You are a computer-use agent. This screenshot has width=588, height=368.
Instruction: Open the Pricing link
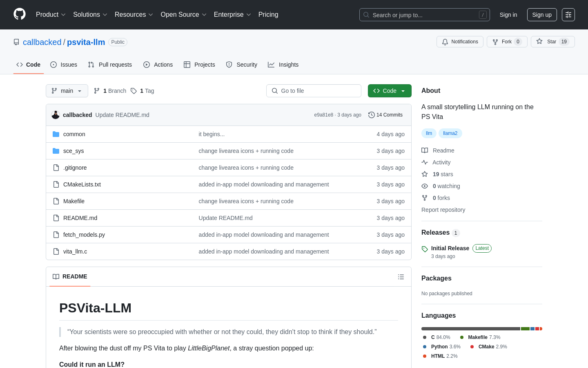coord(268,15)
